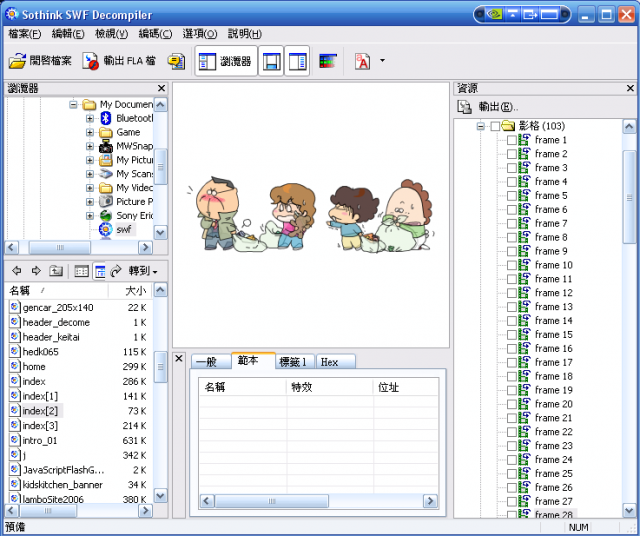Sort files by 名稱 column header
This screenshot has width=640, height=536.
pos(56,291)
